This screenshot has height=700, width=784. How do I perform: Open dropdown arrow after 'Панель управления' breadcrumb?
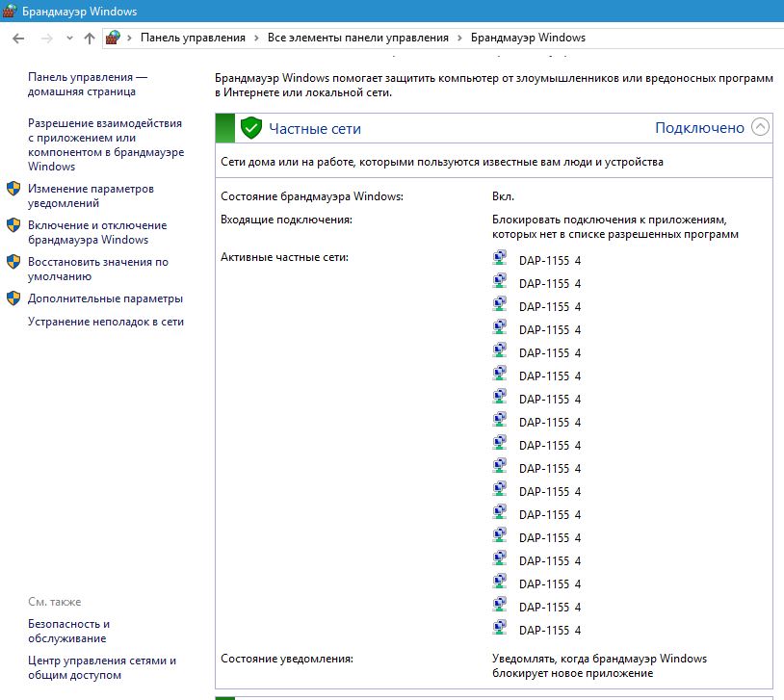coord(256,38)
